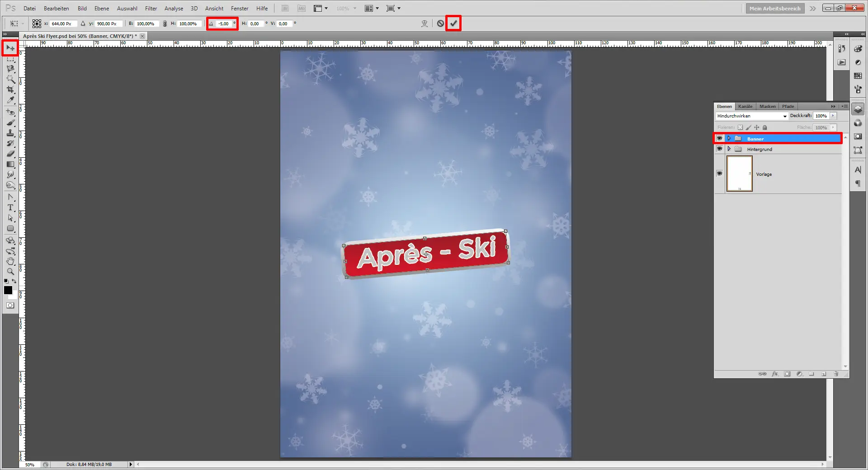Create a new layer in the Layers panel
868x470 pixels.
[x=824, y=374]
